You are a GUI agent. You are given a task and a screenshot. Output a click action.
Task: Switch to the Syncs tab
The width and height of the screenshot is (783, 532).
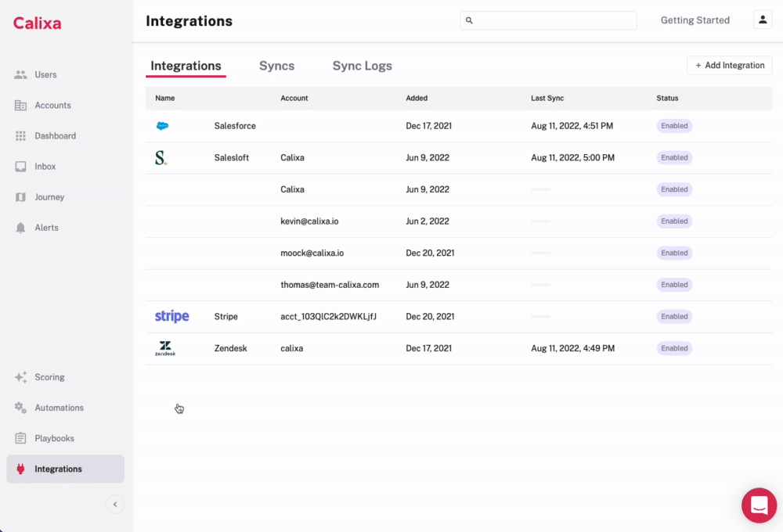coord(276,66)
